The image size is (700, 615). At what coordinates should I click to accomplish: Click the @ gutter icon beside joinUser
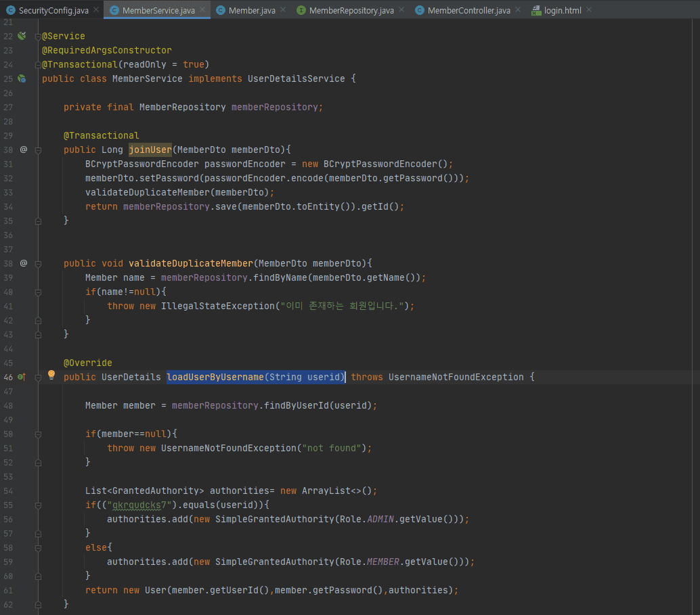pos(24,150)
